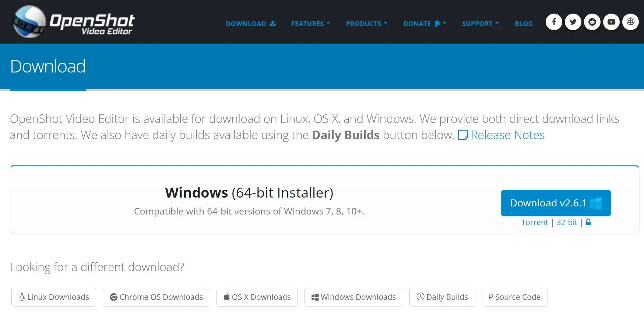Image resolution: width=644 pixels, height=312 pixels.
Task: Click the Download v2.6.1 button
Action: 556,203
